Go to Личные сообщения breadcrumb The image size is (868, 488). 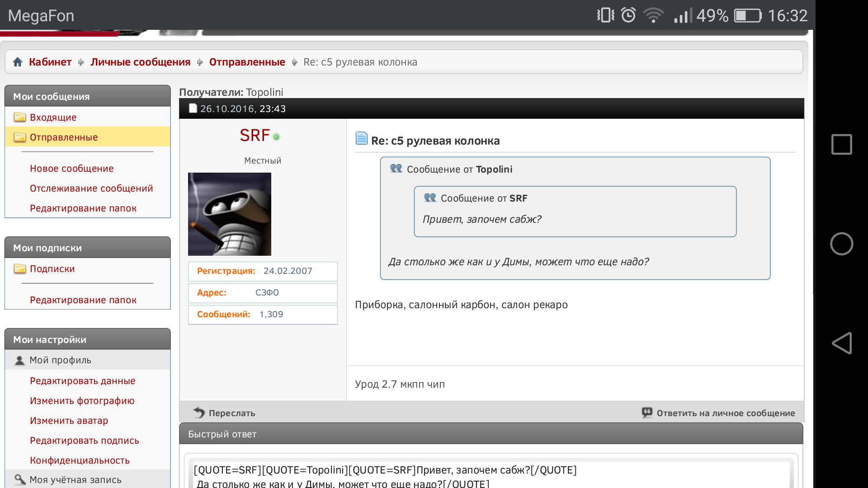coord(140,62)
